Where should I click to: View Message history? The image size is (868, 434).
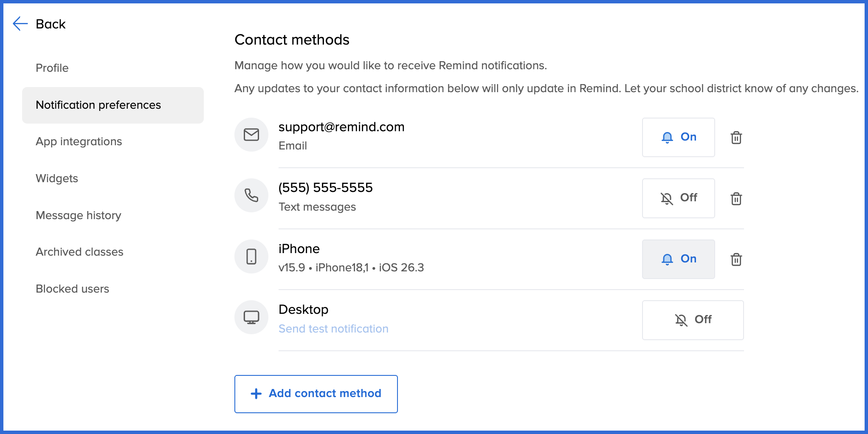pos(79,215)
